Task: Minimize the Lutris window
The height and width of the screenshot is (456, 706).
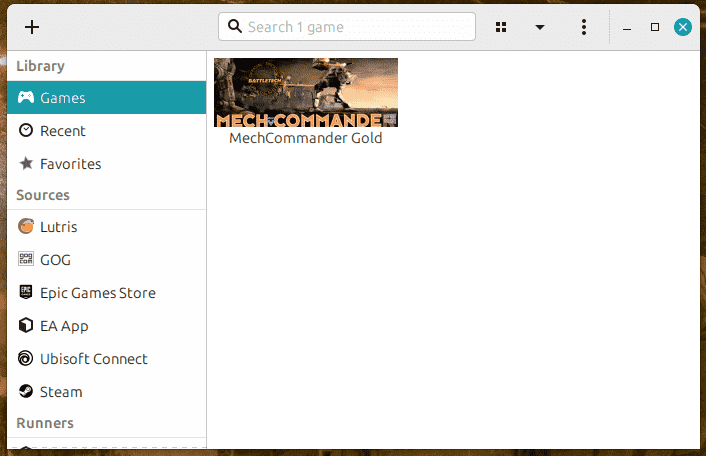Action: [x=626, y=28]
